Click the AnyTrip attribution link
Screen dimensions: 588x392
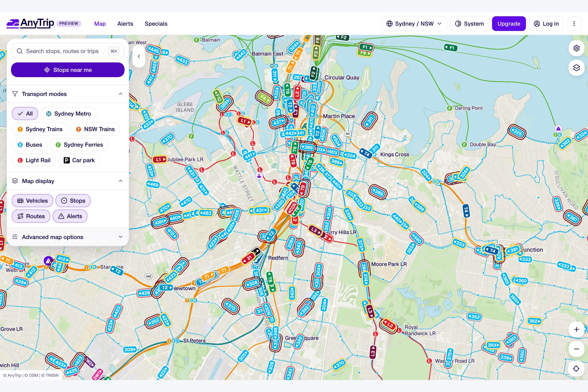[x=12, y=376]
